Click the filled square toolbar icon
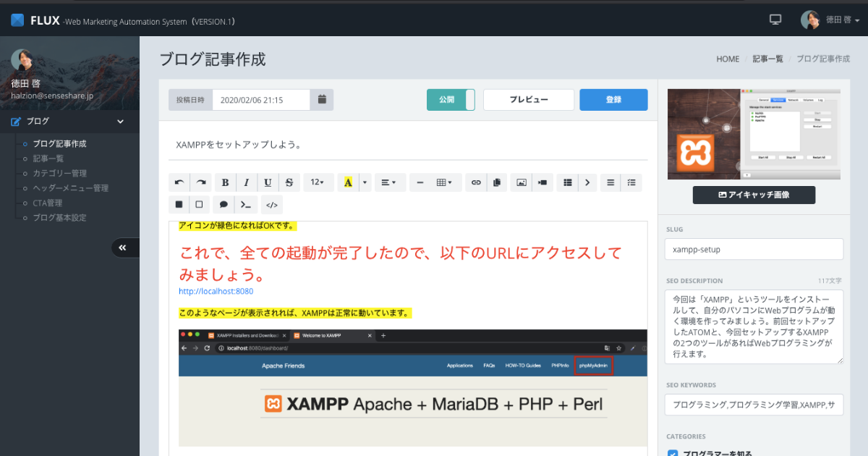The width and height of the screenshot is (868, 456). 179,204
